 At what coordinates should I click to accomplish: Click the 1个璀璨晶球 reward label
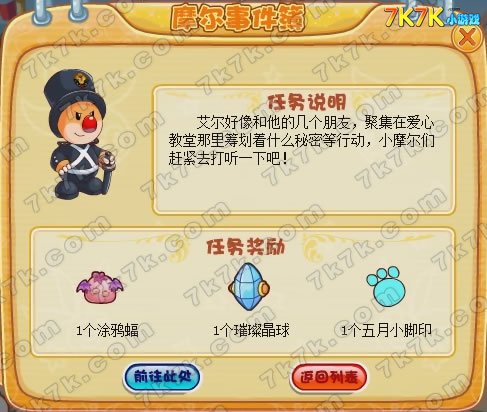point(251,330)
